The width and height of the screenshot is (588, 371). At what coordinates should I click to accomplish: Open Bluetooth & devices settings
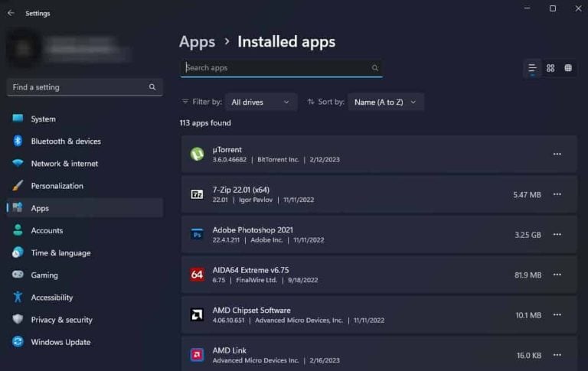click(x=66, y=142)
